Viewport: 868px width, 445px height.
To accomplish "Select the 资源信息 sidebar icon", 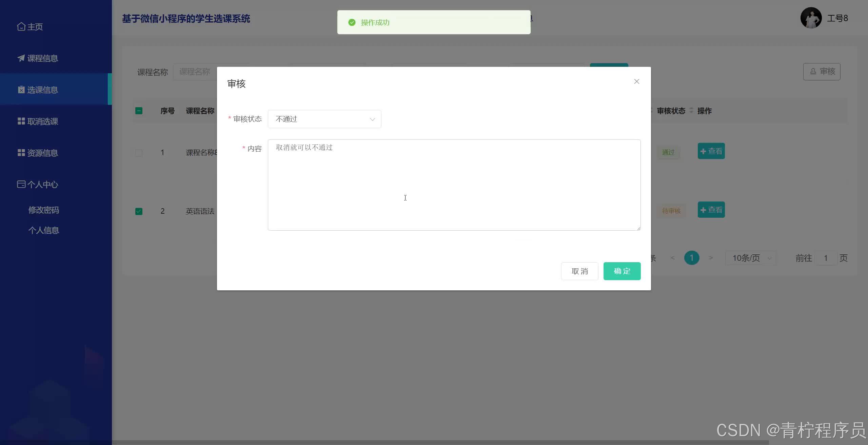I will [21, 153].
